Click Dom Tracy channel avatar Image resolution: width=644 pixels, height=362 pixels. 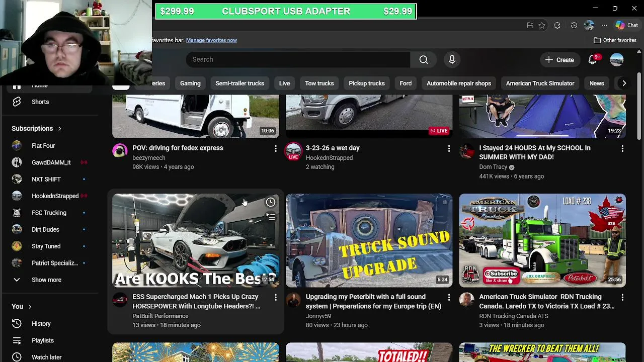pyautogui.click(x=467, y=150)
